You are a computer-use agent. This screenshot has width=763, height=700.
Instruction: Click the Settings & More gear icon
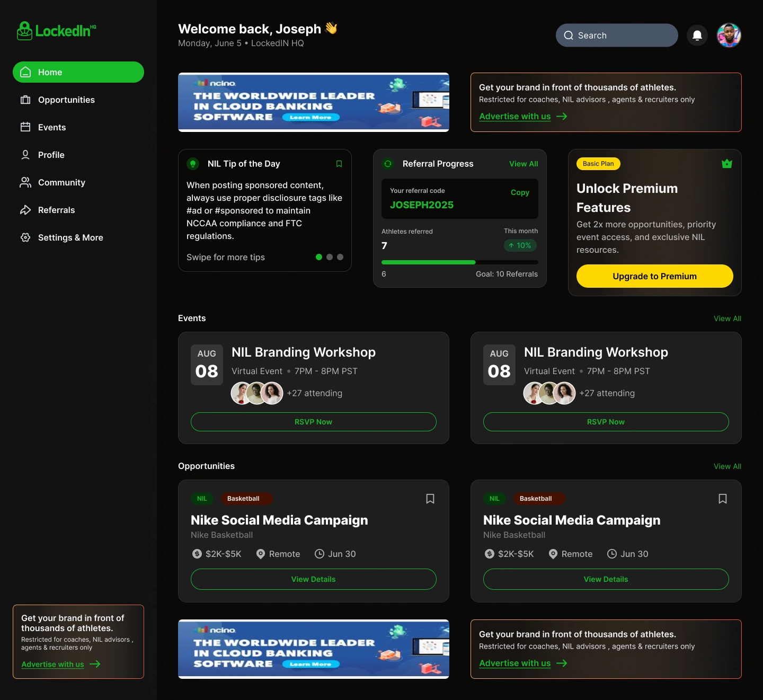coord(25,237)
